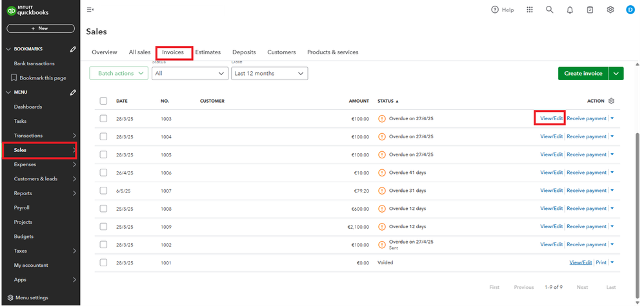Click overdue warning icon for invoice 1007
This screenshot has width=644, height=307.
click(382, 191)
